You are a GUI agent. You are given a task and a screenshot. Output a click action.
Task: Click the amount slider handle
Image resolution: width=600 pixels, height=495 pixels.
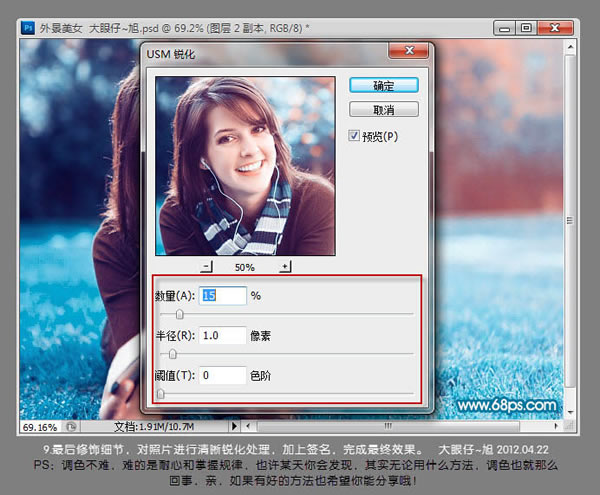click(179, 314)
